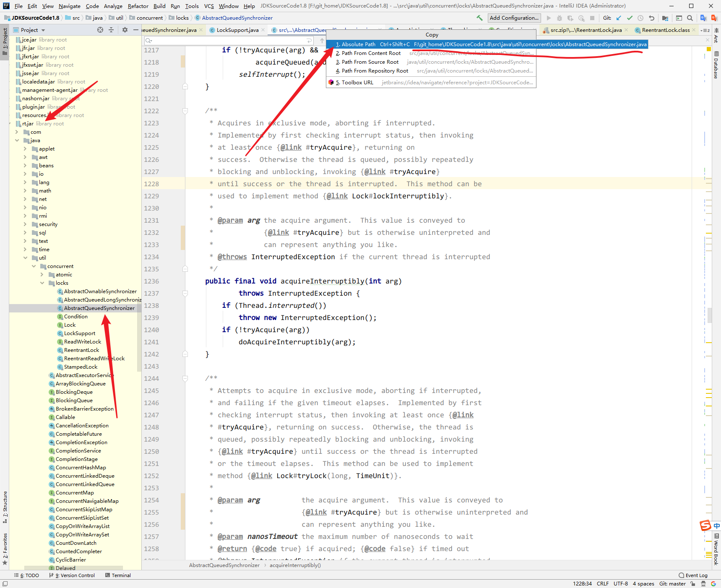Viewport: 721px width, 588px height.
Task: Toggle the 2: Favorites tool window
Action: pos(5,549)
